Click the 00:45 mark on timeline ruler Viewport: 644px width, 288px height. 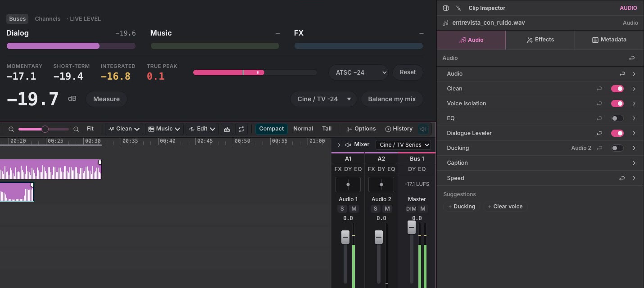tap(205, 141)
